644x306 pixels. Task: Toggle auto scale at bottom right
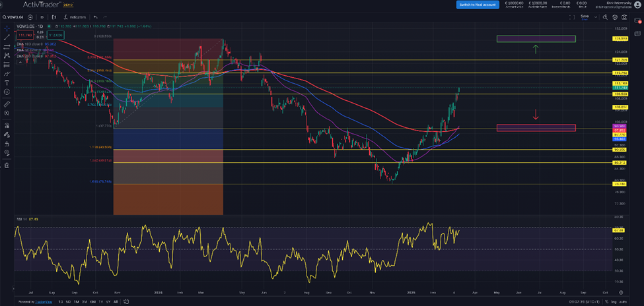(x=623, y=301)
